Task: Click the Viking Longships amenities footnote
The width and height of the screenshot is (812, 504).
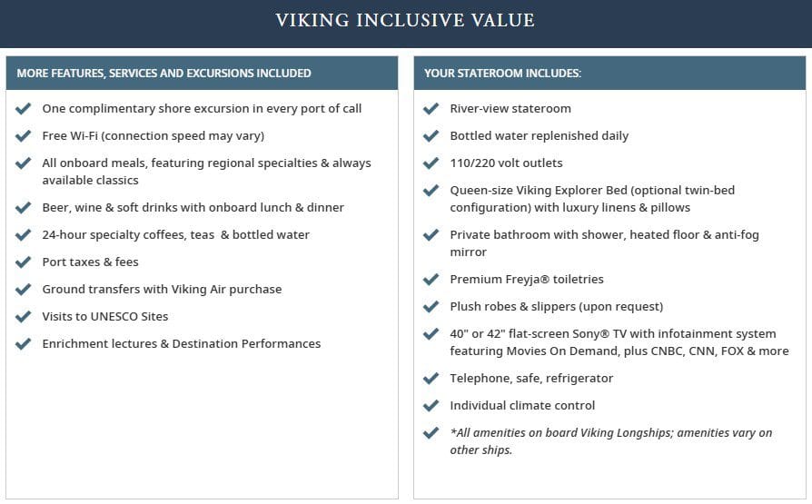Action: click(610, 441)
